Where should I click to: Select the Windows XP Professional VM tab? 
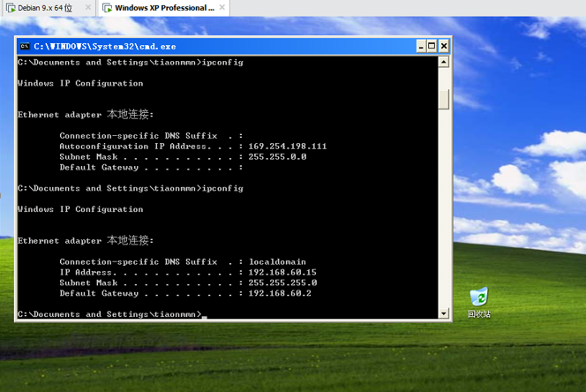tap(163, 8)
